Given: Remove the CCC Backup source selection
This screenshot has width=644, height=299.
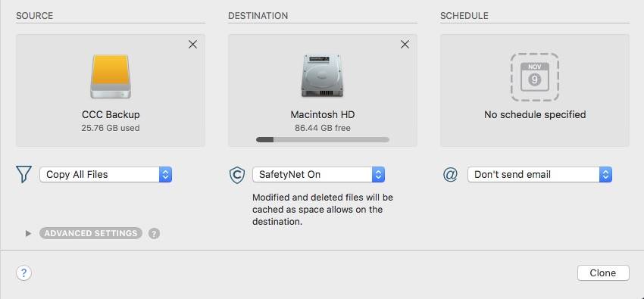Looking at the screenshot, I should (x=192, y=45).
